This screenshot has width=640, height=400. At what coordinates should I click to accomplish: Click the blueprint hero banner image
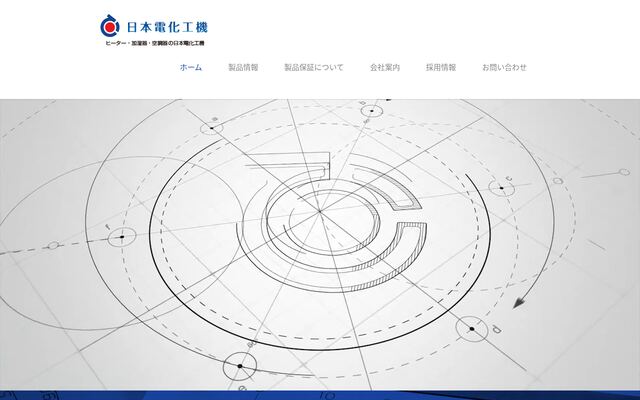click(320, 244)
